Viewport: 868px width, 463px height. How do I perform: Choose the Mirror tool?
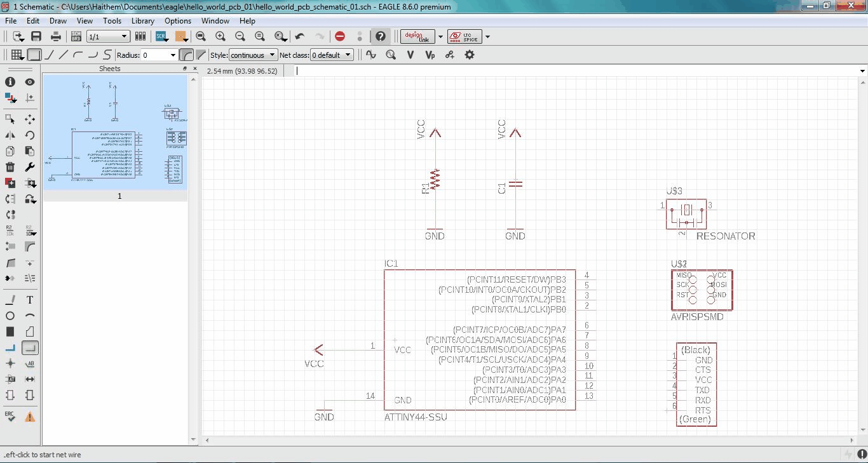pyautogui.click(x=10, y=135)
